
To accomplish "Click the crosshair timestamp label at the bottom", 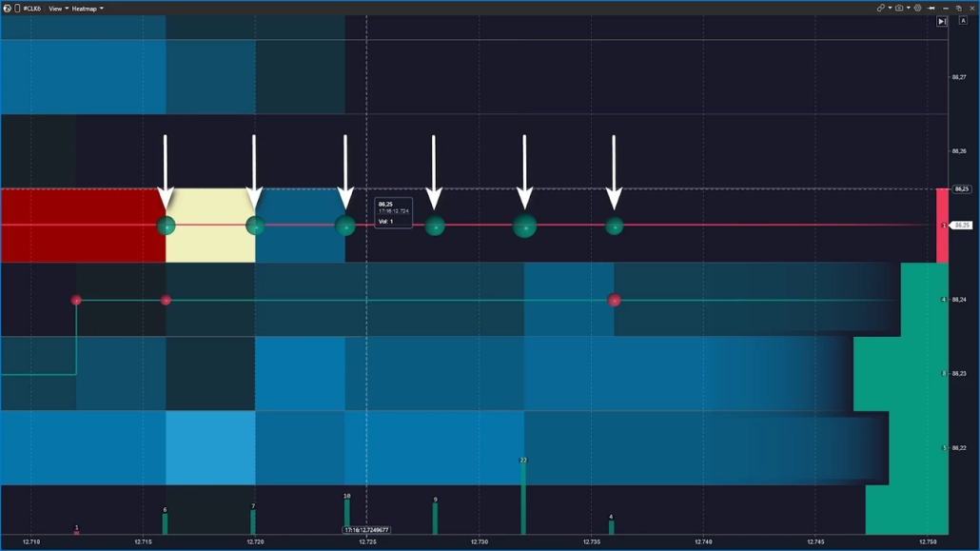I will point(364,528).
